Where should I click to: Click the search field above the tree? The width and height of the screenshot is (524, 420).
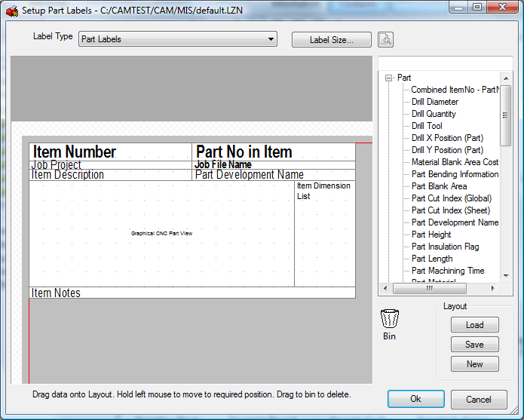(x=445, y=63)
